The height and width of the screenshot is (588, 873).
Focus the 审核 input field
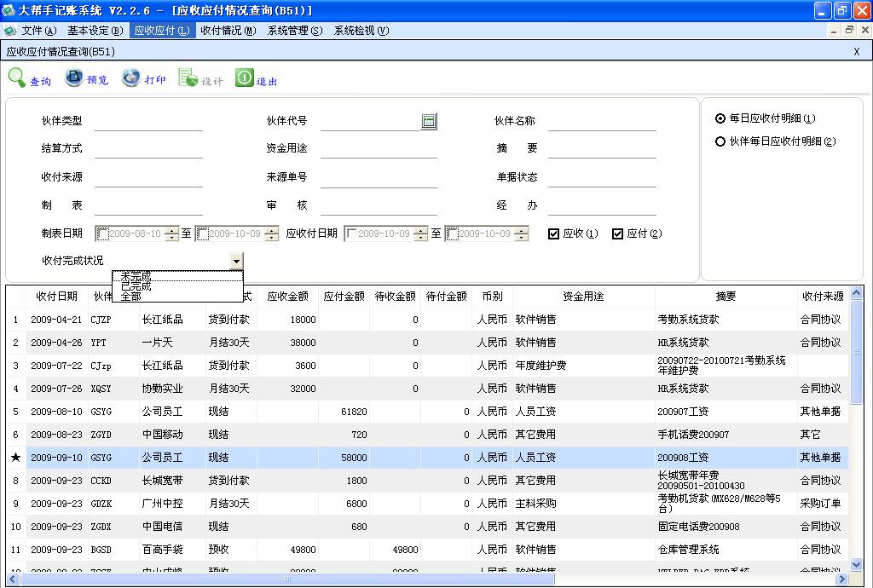pyautogui.click(x=379, y=206)
